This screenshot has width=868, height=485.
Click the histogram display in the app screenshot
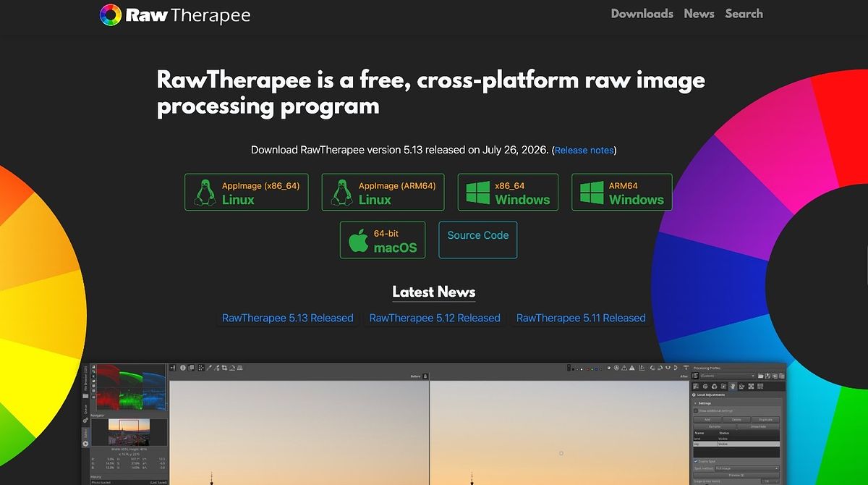(x=131, y=387)
